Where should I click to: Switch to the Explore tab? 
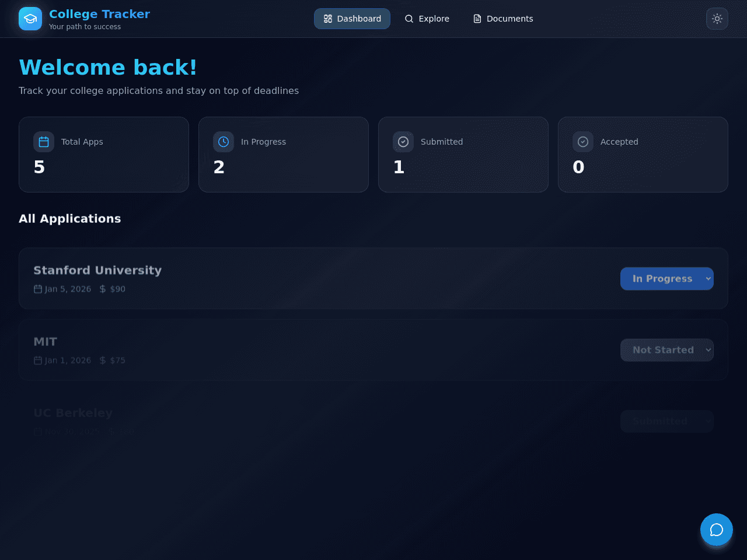427,19
